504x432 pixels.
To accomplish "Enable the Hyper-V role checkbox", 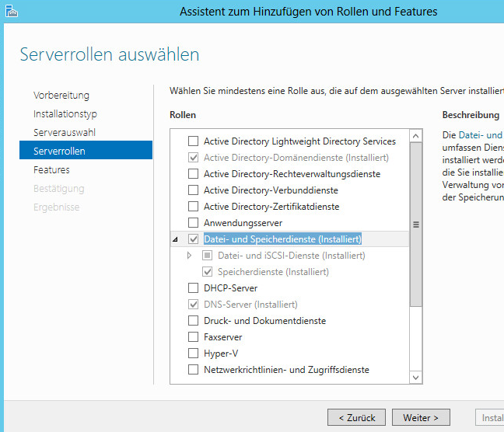I will coord(193,354).
